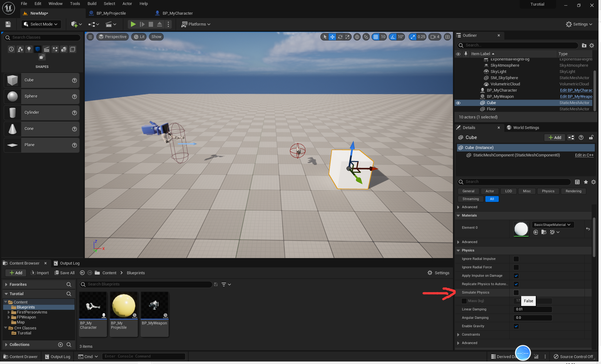Enable the Simulate Physics checkbox
Image resolution: width=601 pixels, height=364 pixels.
516,292
